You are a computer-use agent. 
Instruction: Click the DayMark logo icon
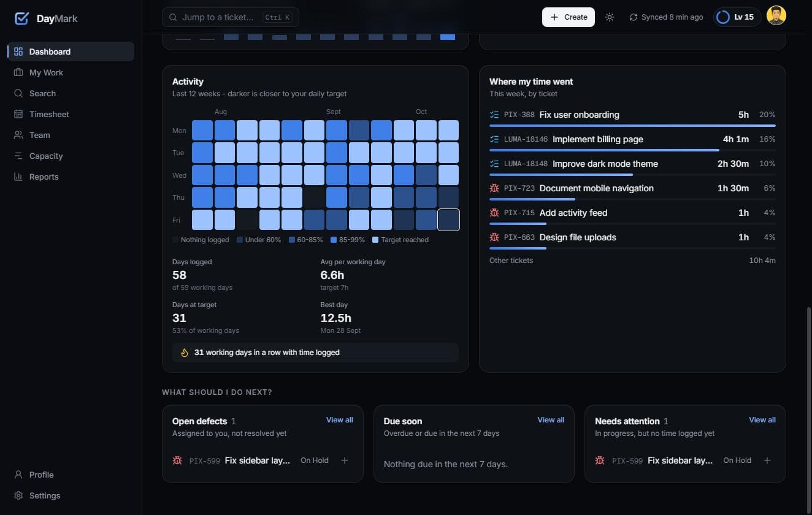[21, 18]
